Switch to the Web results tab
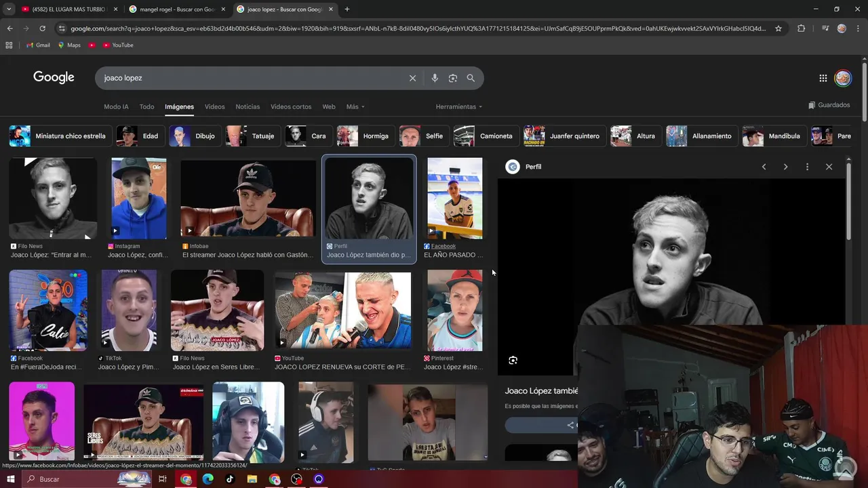The height and width of the screenshot is (488, 868). pyautogui.click(x=329, y=107)
